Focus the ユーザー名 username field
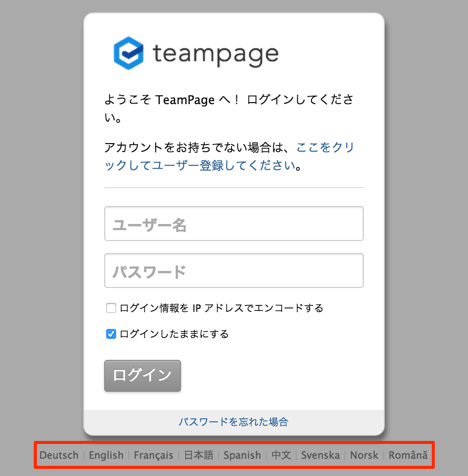Screen dimensions: 468x476 (234, 223)
